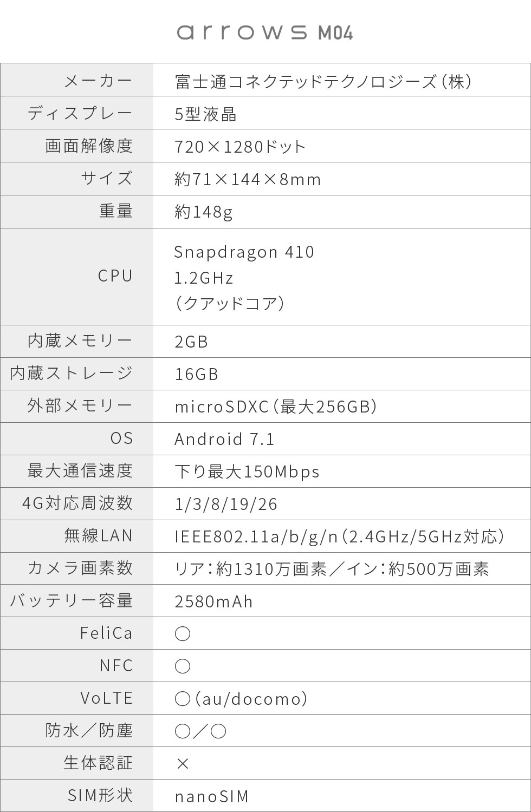Viewport: 531px width, 812px height.
Task: Click the 下り最大150Mbps speed value
Action: [x=247, y=472]
